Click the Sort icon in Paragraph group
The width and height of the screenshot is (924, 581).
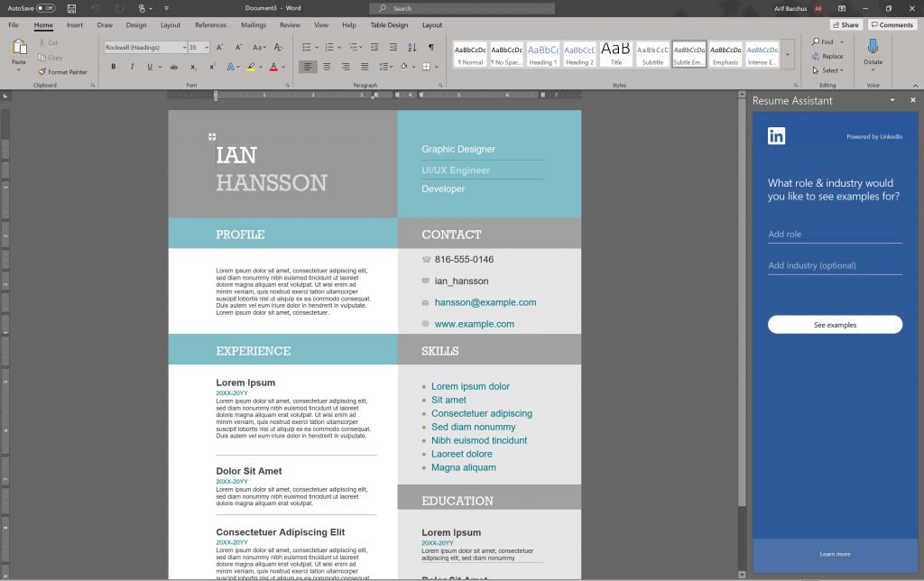pos(412,48)
